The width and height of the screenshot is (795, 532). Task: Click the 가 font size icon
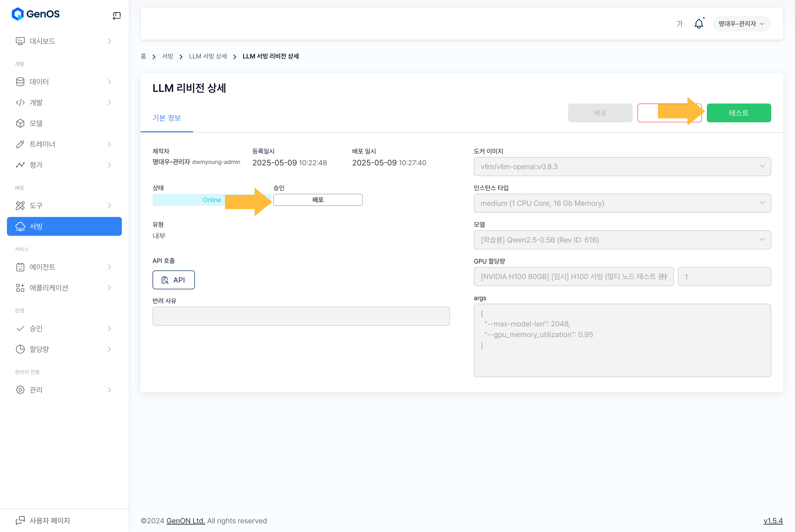pyautogui.click(x=679, y=24)
